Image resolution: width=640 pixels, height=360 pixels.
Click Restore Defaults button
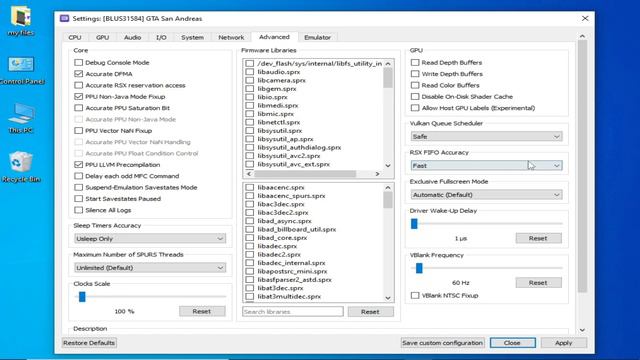click(89, 343)
